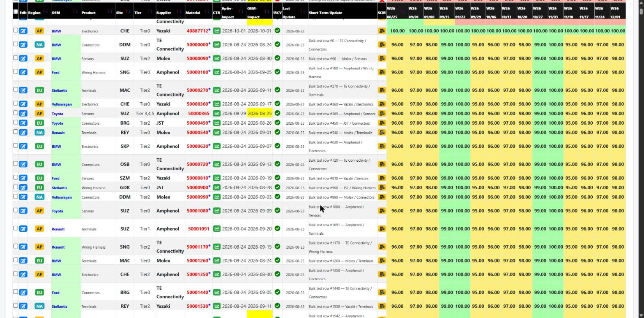Click NA region badge in row 50000540
Image resolution: width=644 pixels, height=318 pixels.
tap(39, 133)
